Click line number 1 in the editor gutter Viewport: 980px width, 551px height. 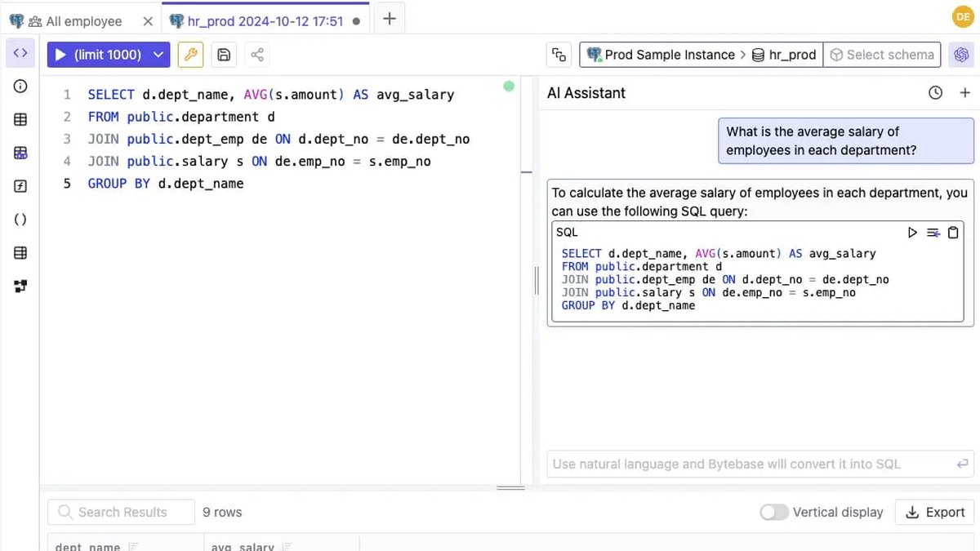point(67,95)
